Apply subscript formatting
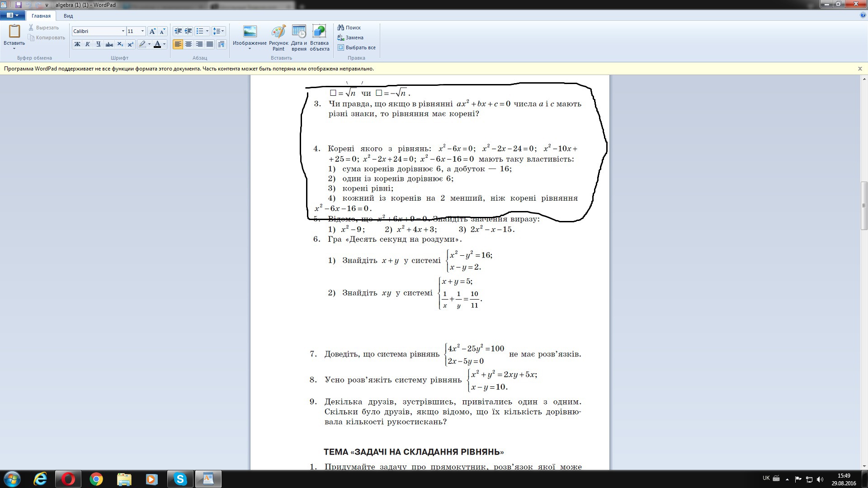The image size is (868, 488). (x=120, y=44)
